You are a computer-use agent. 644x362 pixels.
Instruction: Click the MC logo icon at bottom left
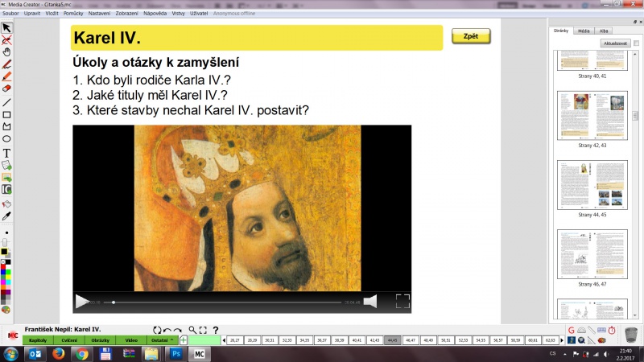coord(13,335)
